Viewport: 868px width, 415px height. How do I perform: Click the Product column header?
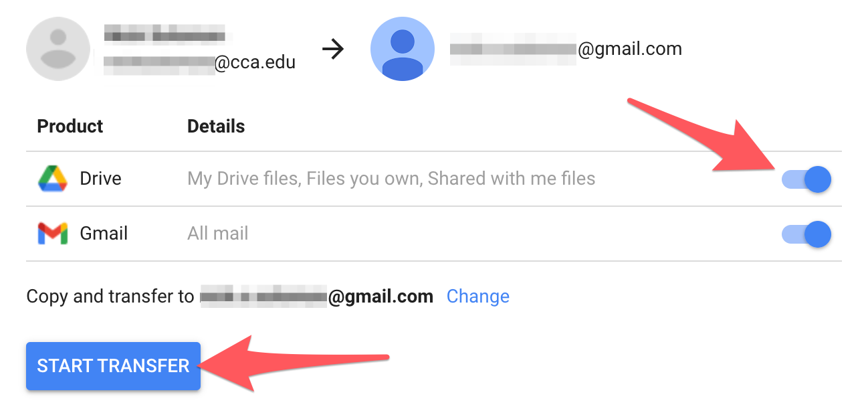[x=70, y=126]
